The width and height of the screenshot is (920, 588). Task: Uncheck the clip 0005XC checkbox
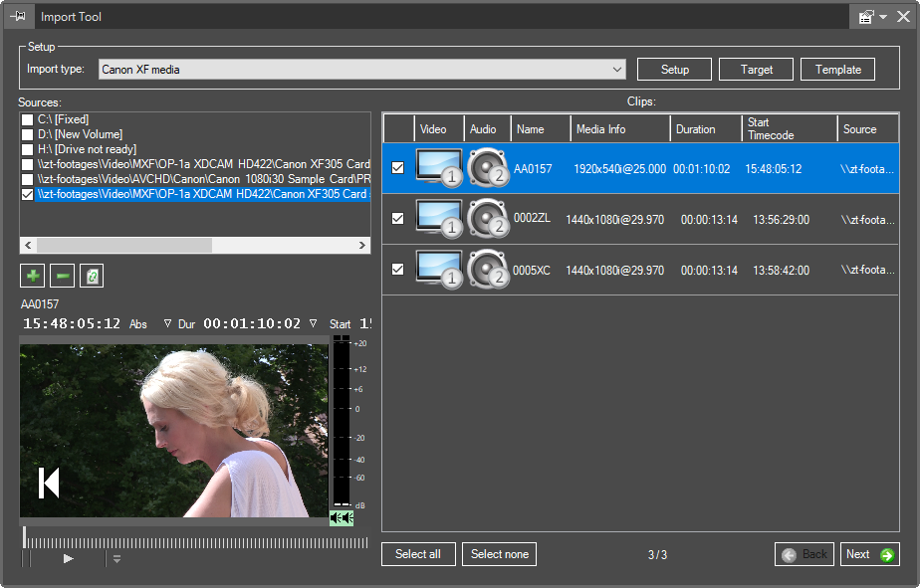click(x=398, y=270)
